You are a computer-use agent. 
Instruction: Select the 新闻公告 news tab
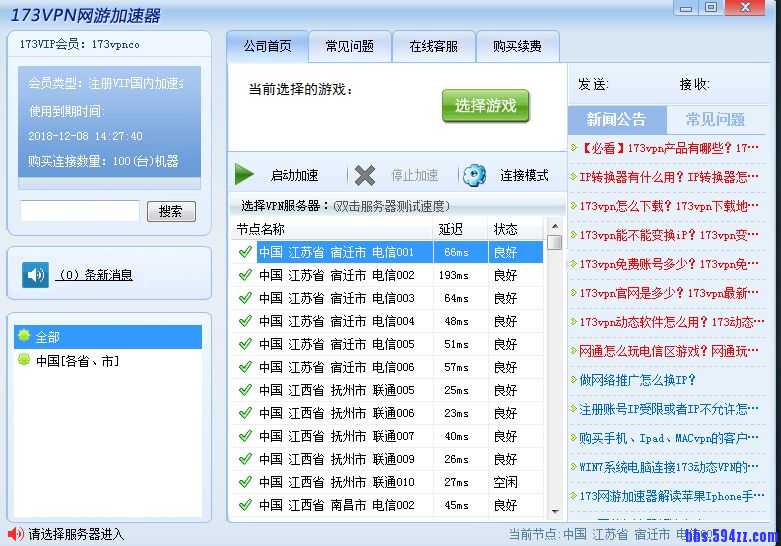click(617, 120)
